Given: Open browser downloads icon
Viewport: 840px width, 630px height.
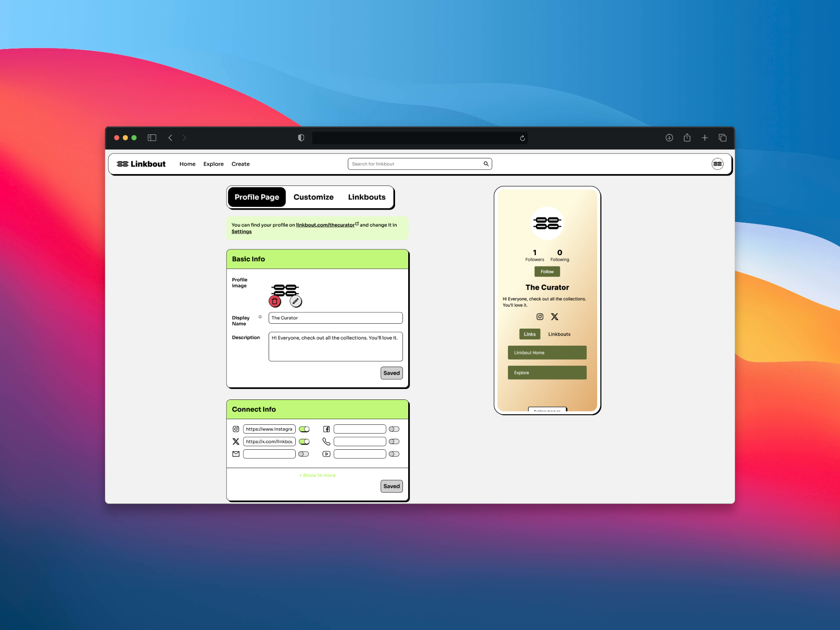Looking at the screenshot, I should click(x=669, y=138).
